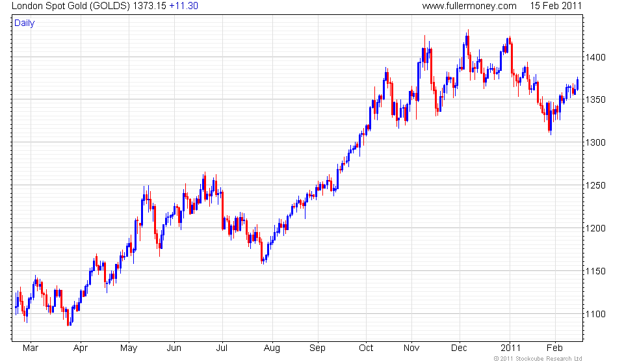
Task: Click the Jun month axis label
Action: pyautogui.click(x=174, y=348)
